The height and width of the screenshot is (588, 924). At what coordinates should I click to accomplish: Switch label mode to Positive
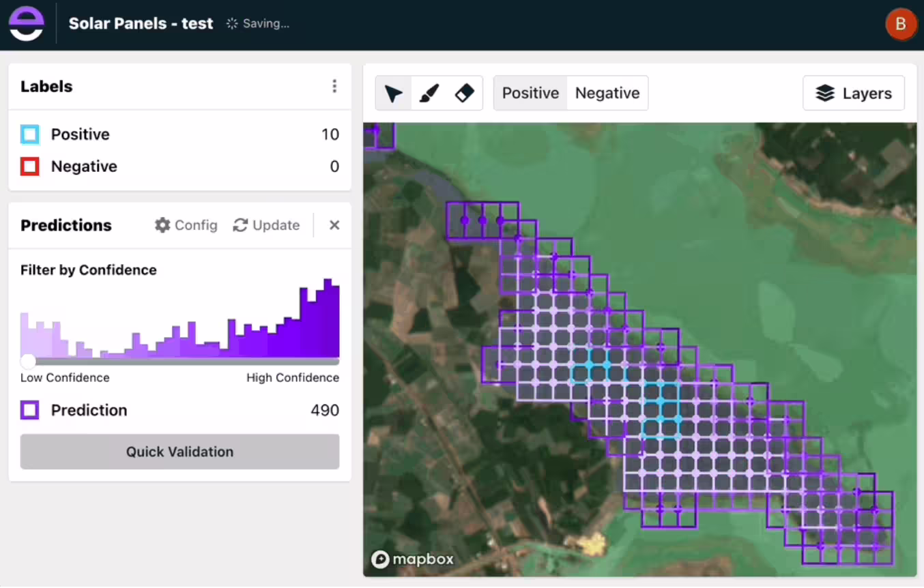point(530,93)
